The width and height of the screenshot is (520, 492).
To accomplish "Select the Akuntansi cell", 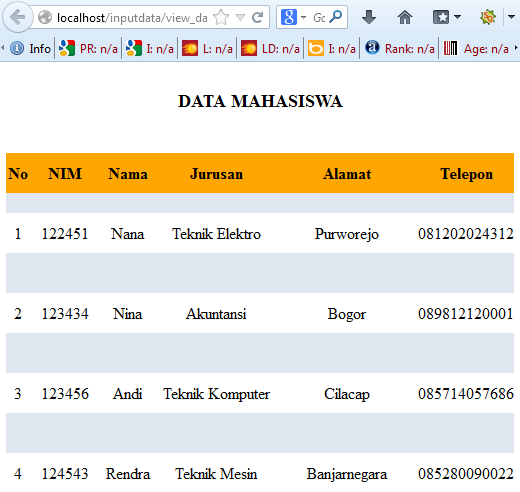I will [x=216, y=313].
